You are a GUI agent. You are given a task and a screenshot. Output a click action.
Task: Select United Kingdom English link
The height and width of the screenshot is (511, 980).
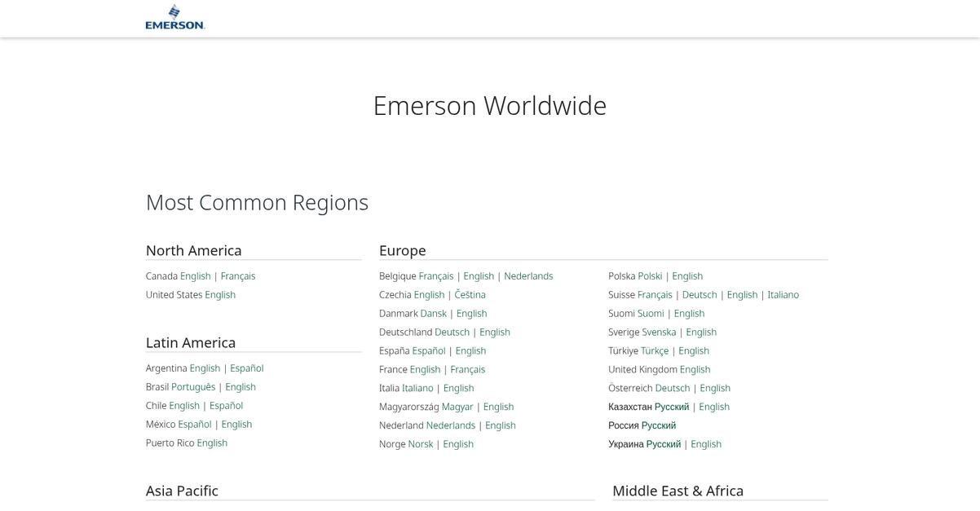(x=695, y=370)
